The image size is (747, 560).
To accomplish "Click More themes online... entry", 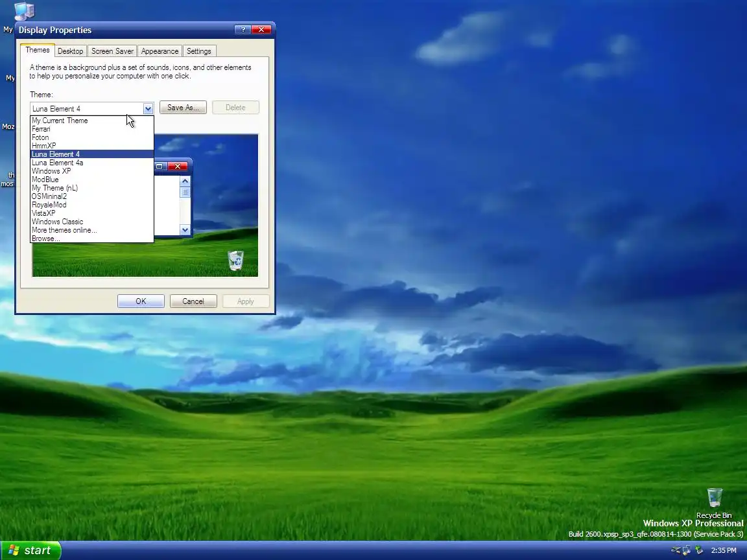I will [92, 230].
